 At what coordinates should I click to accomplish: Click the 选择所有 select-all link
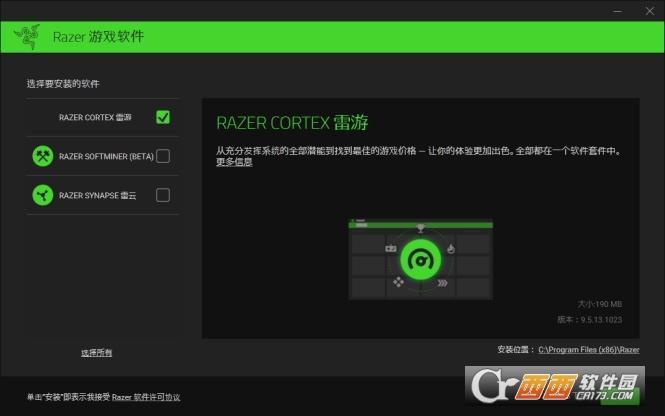(97, 353)
